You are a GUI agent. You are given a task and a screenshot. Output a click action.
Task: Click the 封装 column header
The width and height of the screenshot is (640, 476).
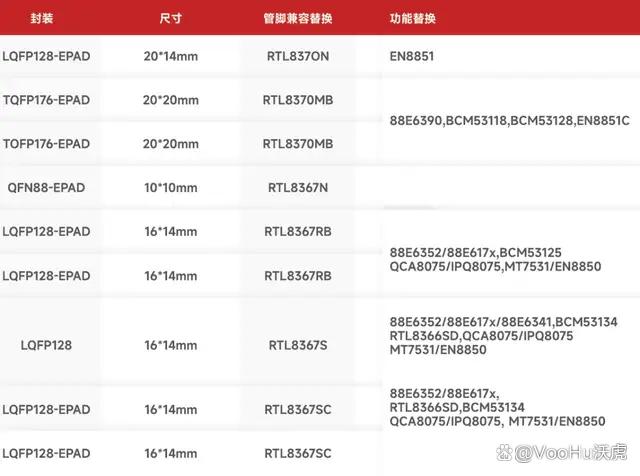click(42, 18)
